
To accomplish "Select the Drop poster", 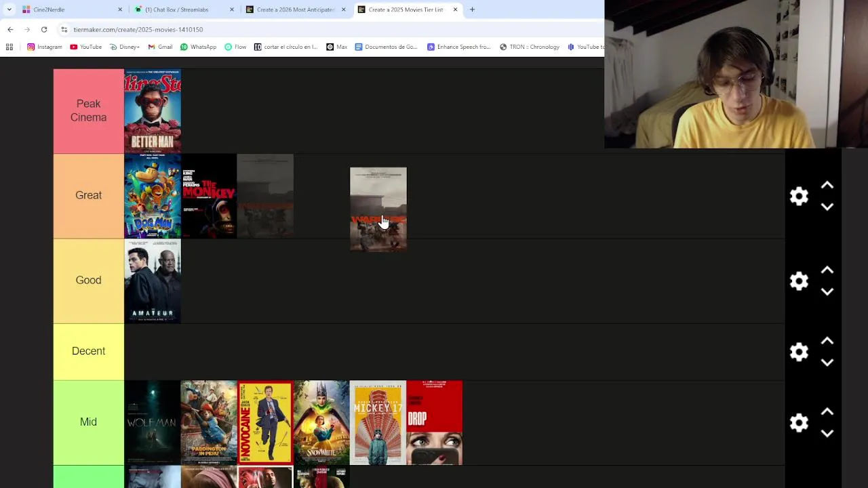I will (x=434, y=422).
